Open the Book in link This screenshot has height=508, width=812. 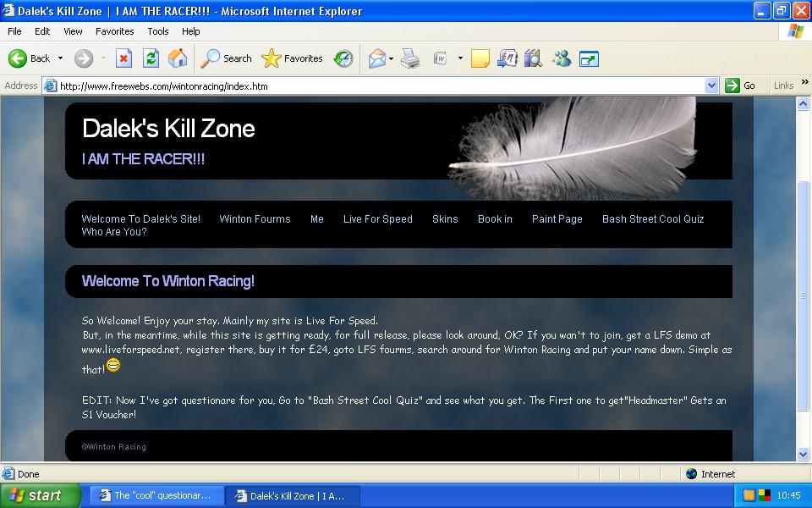[x=495, y=218]
